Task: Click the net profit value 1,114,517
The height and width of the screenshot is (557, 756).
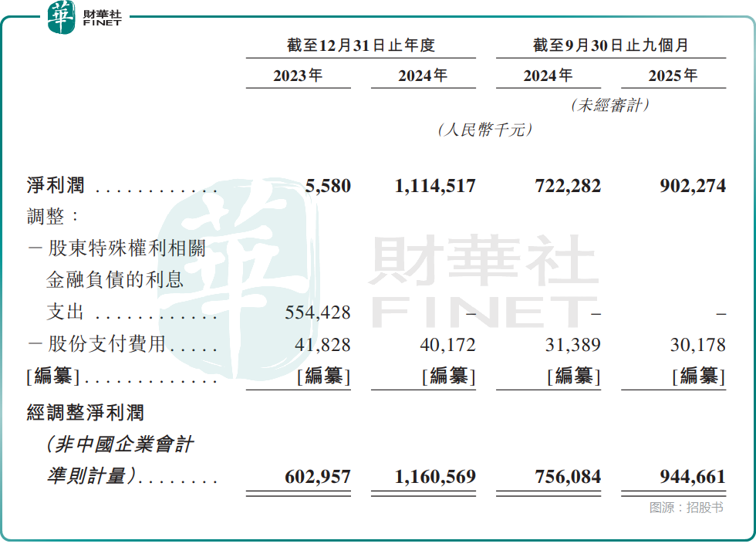Action: [x=435, y=186]
